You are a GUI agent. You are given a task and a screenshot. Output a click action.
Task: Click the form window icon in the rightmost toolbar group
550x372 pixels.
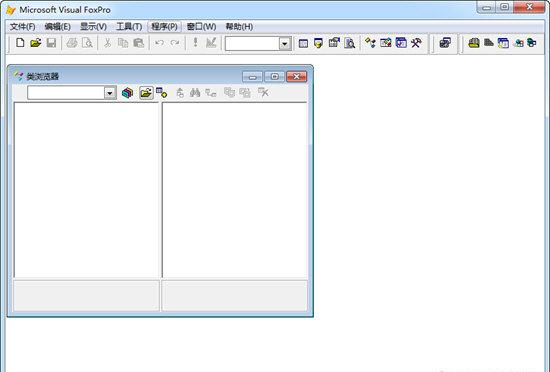(503, 43)
